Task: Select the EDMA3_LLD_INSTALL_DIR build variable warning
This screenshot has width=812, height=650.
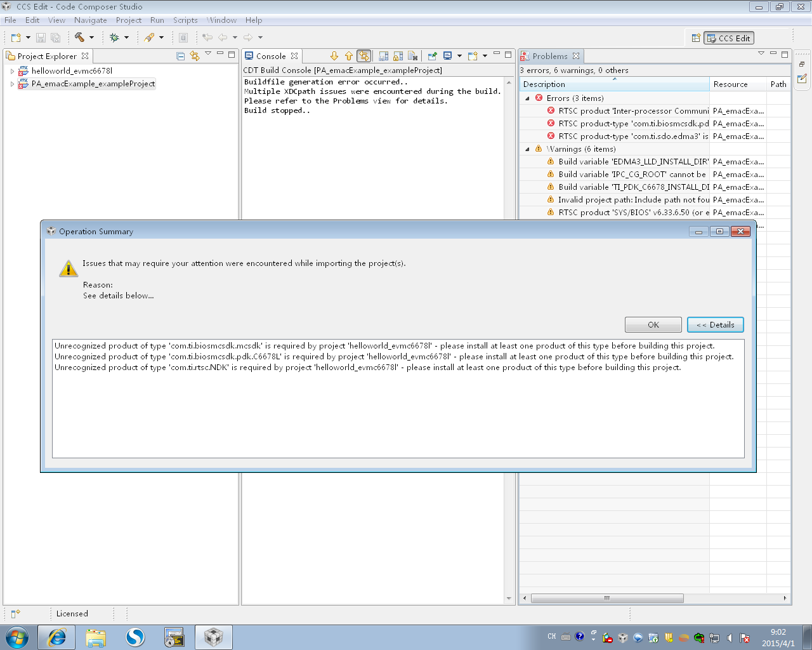Action: (655, 162)
